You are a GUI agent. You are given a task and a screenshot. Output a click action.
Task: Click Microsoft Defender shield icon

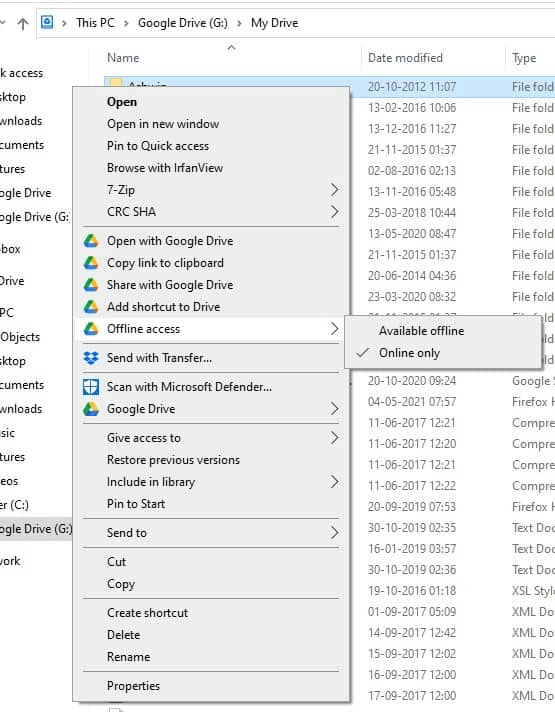point(91,387)
